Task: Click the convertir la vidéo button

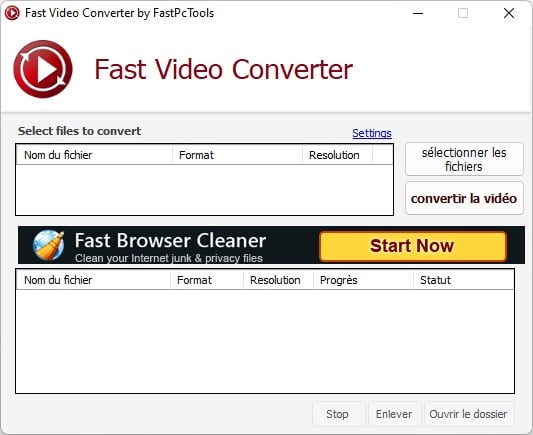Action: click(464, 198)
